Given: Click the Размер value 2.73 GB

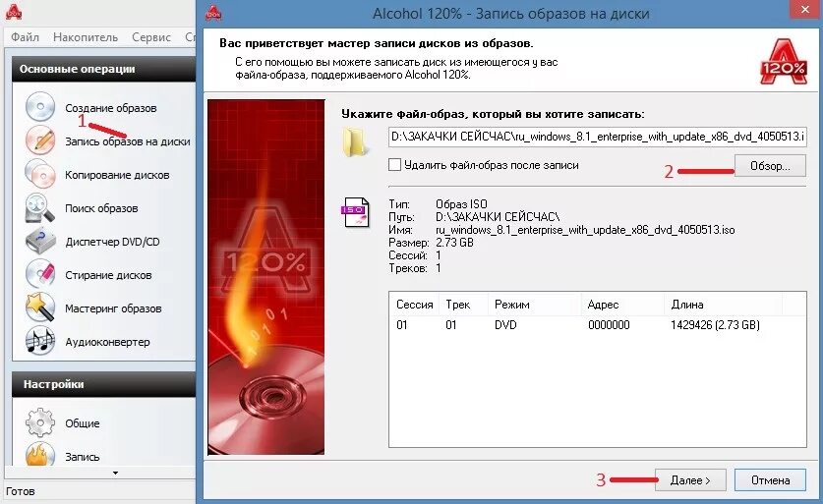Looking at the screenshot, I should pyautogui.click(x=454, y=243).
